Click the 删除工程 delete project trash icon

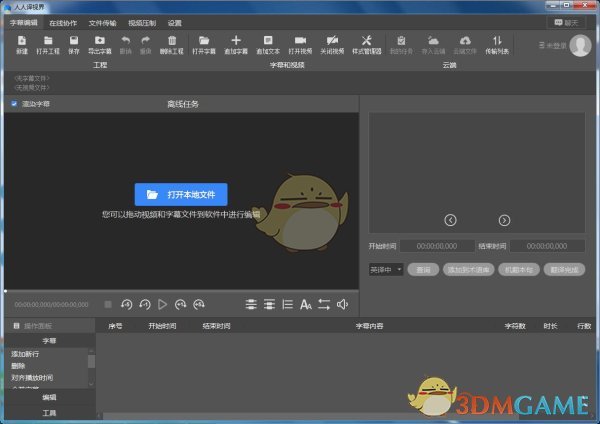[172, 42]
